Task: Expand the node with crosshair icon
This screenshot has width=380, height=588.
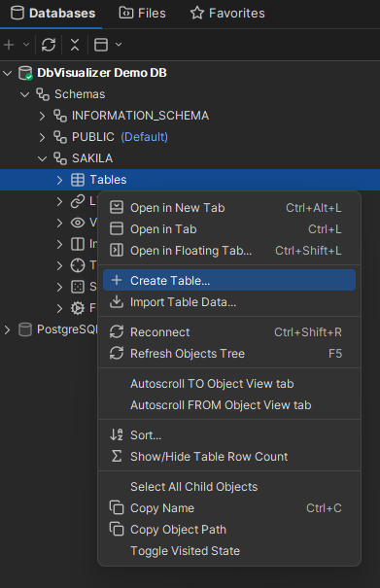Action: tap(59, 265)
